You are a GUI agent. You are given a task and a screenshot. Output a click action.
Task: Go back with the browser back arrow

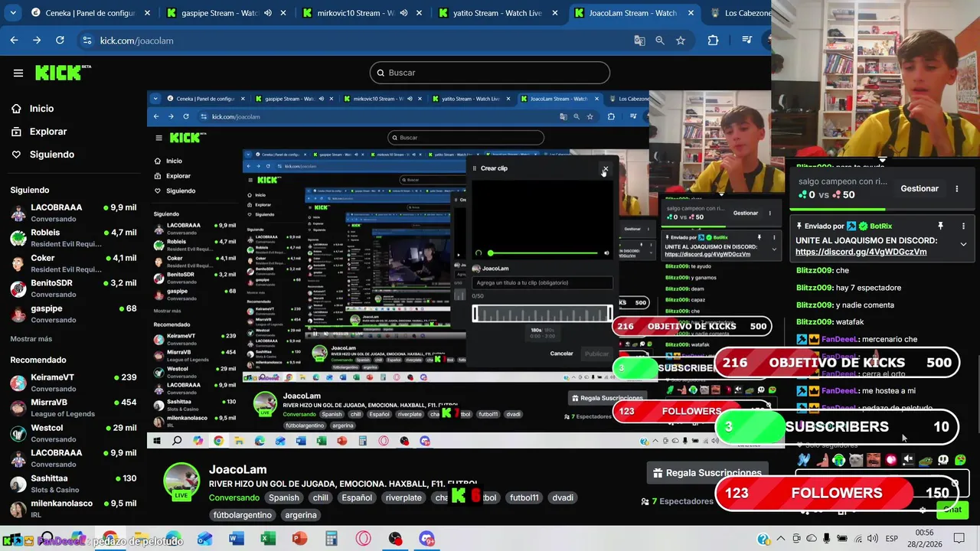14,41
